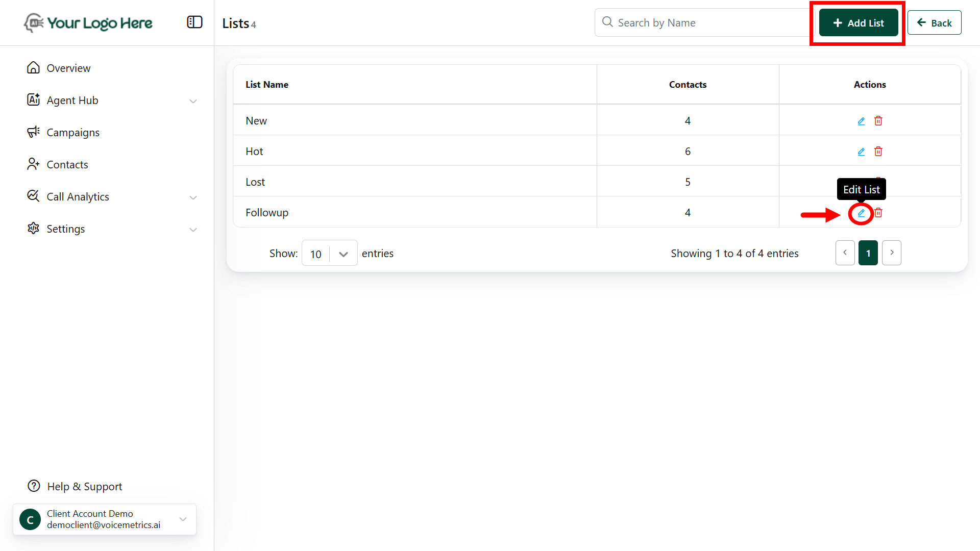Image resolution: width=980 pixels, height=551 pixels.
Task: Navigate to Overview page
Action: (x=68, y=68)
